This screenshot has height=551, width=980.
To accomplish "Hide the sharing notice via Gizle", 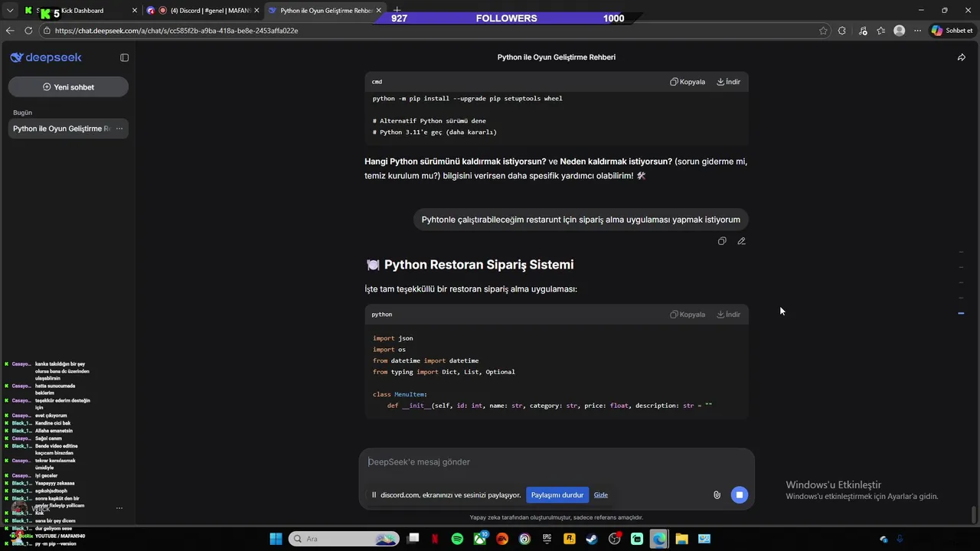I will pyautogui.click(x=601, y=495).
